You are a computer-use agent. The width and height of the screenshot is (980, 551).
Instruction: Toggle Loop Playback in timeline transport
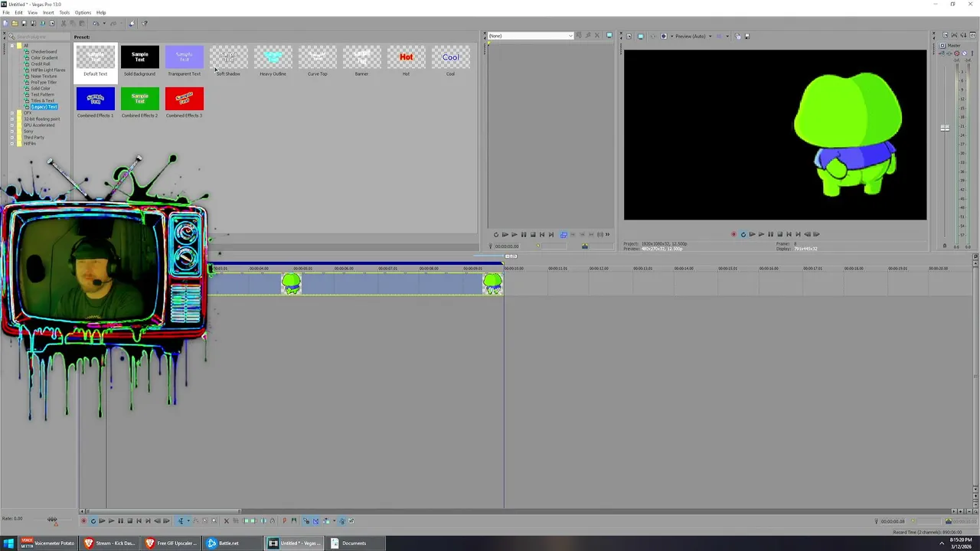(93, 521)
